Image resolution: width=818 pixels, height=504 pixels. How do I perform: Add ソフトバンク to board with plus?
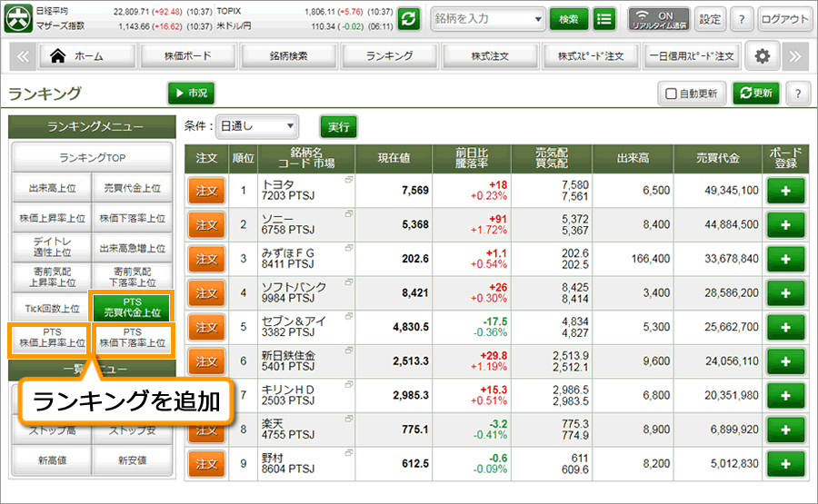coord(785,293)
